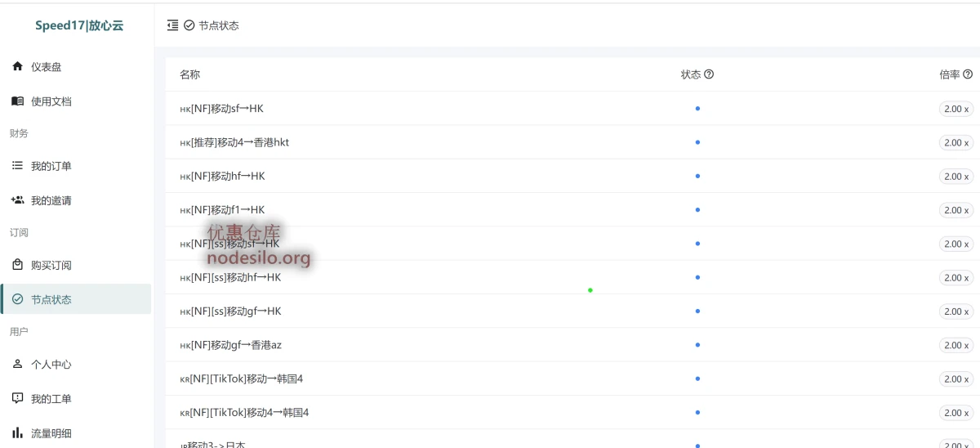Select node [NF]移动hf→HK
Screen dimensions: 980x448
222,177
